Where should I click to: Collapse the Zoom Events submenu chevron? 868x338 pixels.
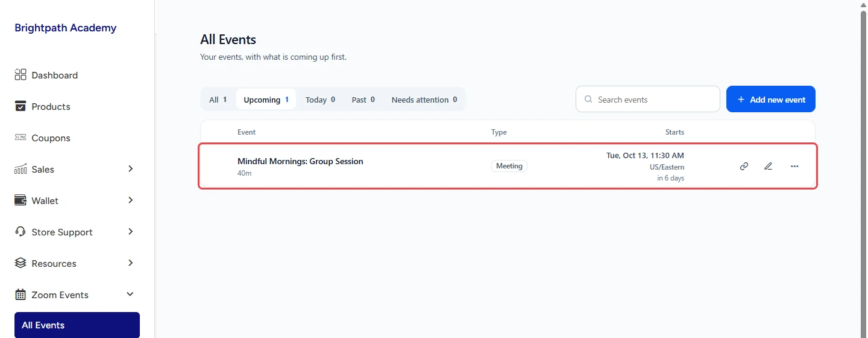pyautogui.click(x=130, y=295)
